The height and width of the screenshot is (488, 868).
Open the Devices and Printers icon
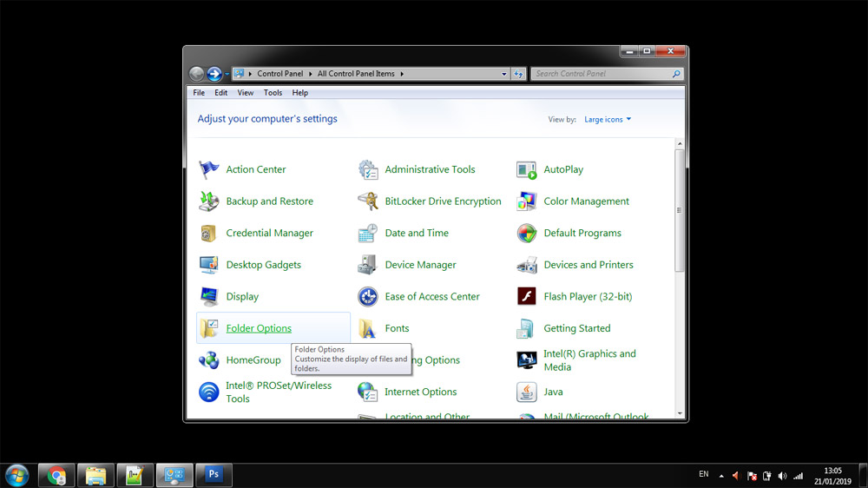click(x=527, y=265)
